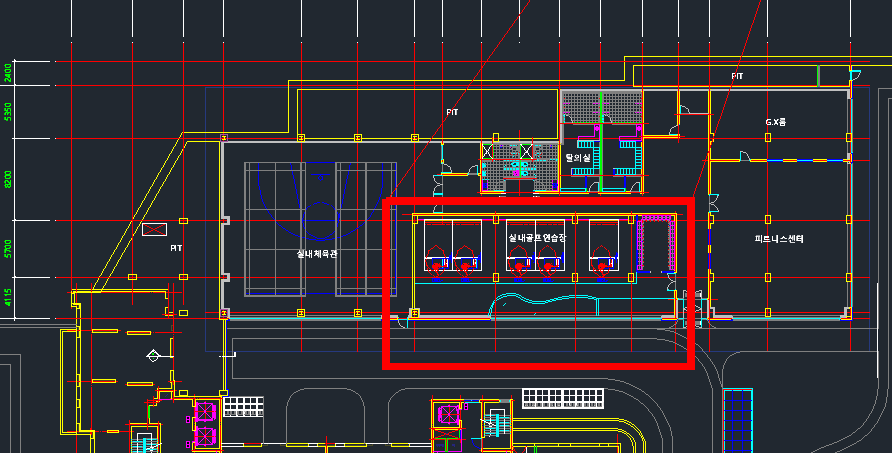892x453 pixels.
Task: Select the 5350 dimension text
Action: tap(8, 112)
